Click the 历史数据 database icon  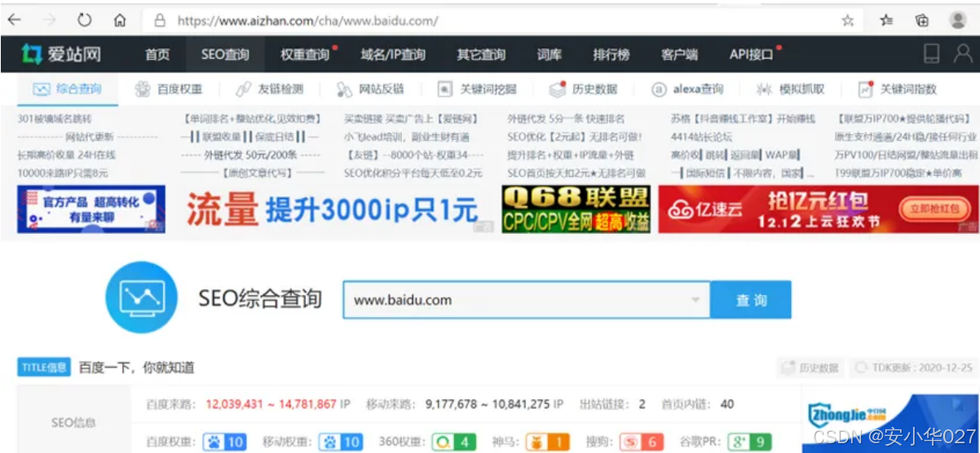pos(558,89)
